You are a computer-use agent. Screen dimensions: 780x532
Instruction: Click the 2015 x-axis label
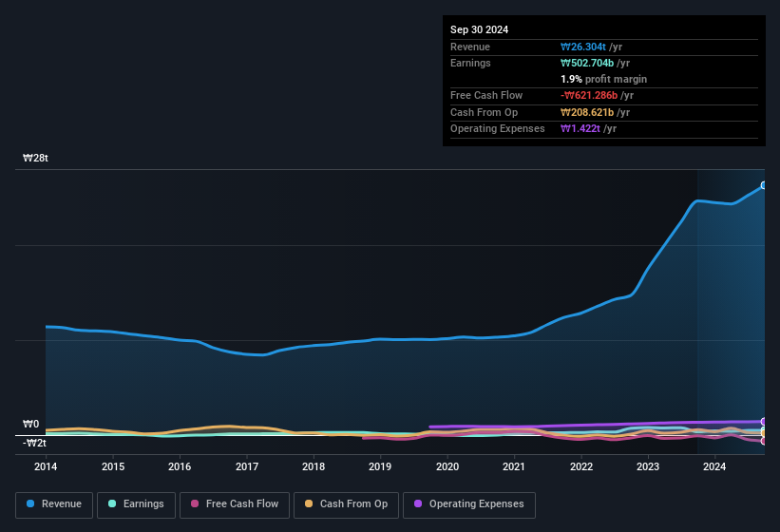(x=113, y=466)
